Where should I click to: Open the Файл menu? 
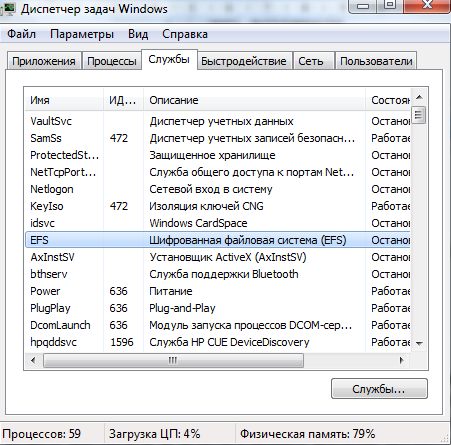coord(21,34)
